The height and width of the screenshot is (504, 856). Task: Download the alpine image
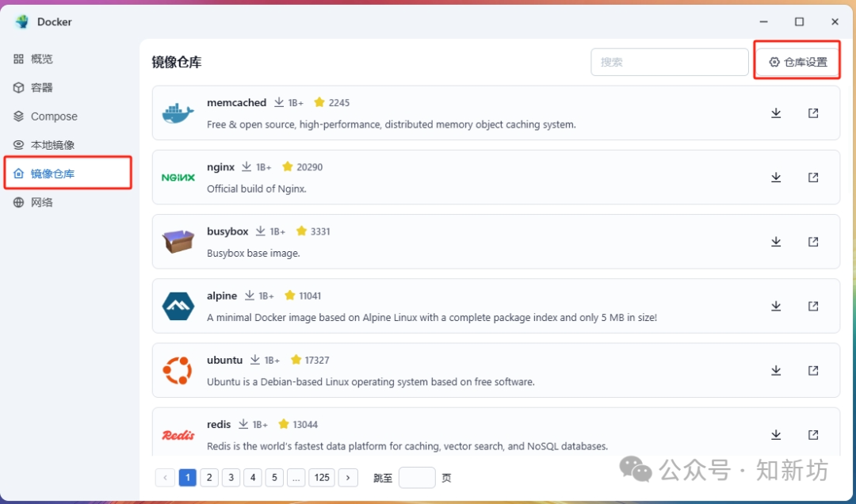click(x=776, y=307)
